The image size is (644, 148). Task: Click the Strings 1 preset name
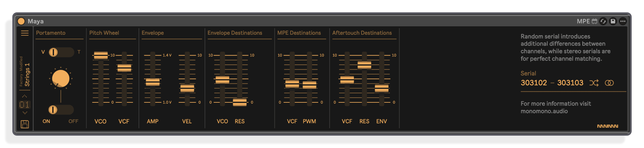27,75
